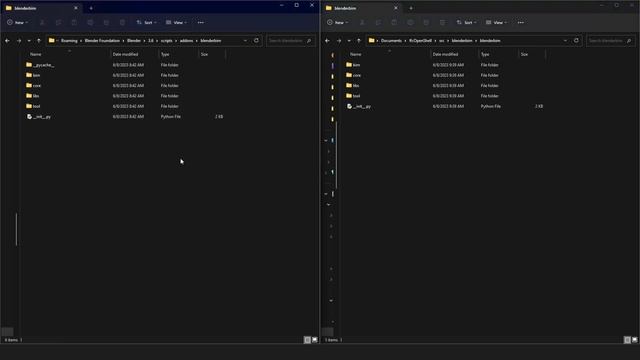Go forward in the addons-path window
The width and height of the screenshot is (640, 360).
[19, 40]
